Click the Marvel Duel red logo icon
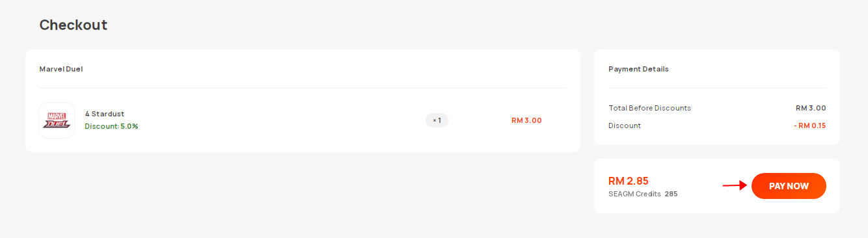The image size is (868, 238). pos(57,120)
